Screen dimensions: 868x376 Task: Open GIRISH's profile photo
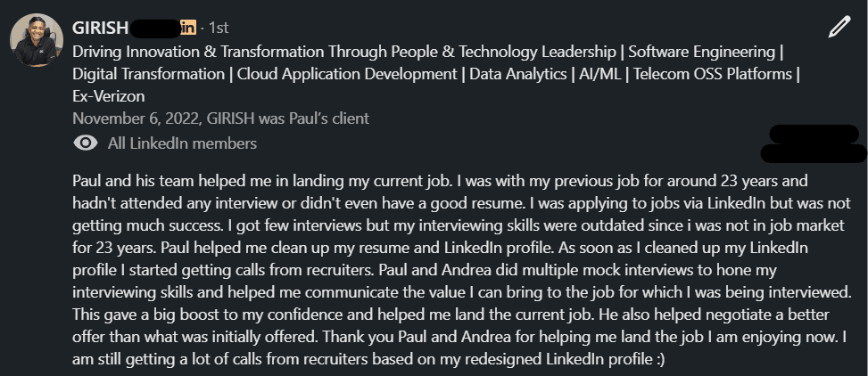(x=37, y=41)
